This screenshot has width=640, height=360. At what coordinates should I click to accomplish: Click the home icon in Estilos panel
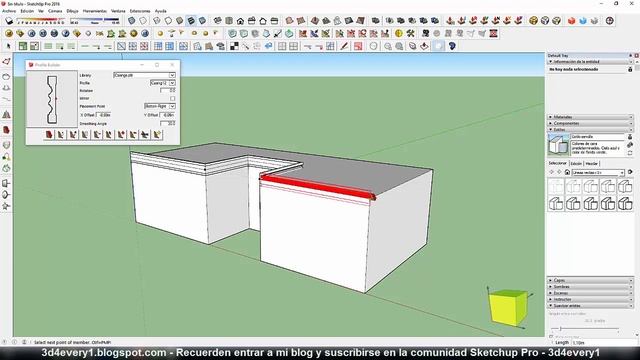click(567, 172)
